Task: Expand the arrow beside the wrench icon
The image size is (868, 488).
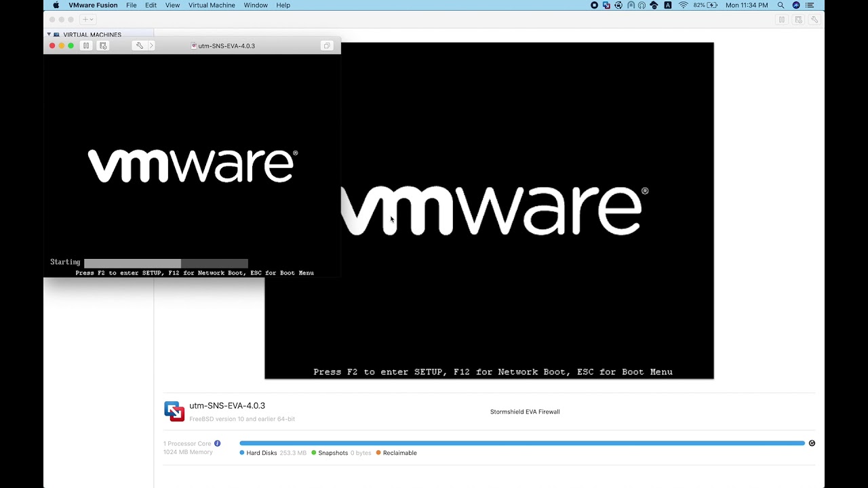Action: click(x=151, y=45)
